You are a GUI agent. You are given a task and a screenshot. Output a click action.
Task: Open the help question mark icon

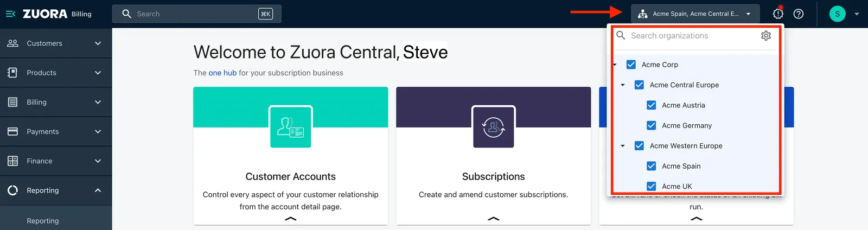(x=799, y=14)
